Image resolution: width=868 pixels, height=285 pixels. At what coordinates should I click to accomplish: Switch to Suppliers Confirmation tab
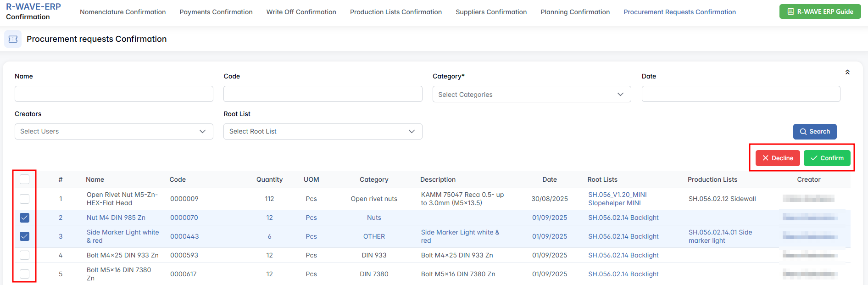pos(491,12)
